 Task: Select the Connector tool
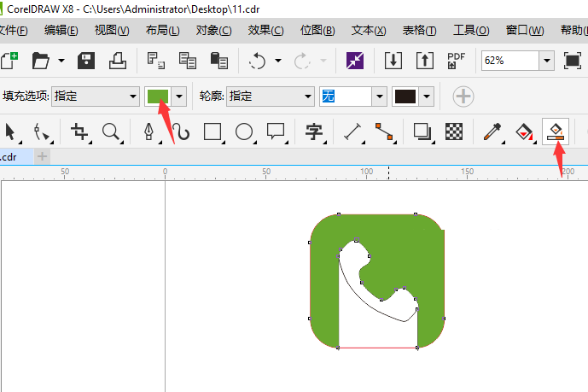(x=384, y=132)
